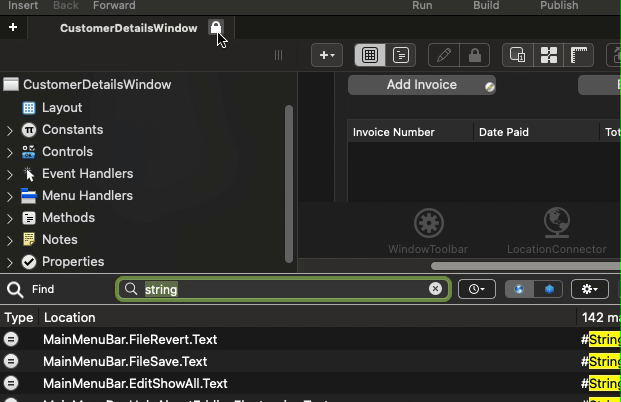Click the Add Invoice button
Image resolution: width=621 pixels, height=402 pixels.
pyautogui.click(x=421, y=85)
